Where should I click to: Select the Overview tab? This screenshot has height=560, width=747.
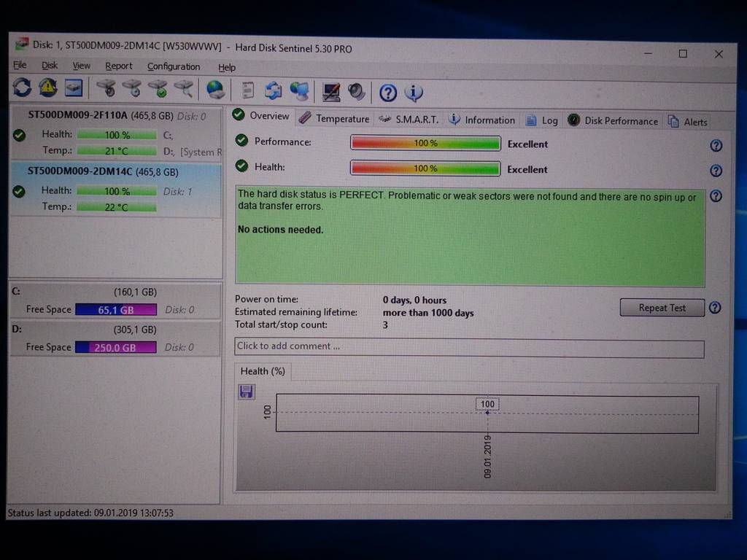coord(260,116)
